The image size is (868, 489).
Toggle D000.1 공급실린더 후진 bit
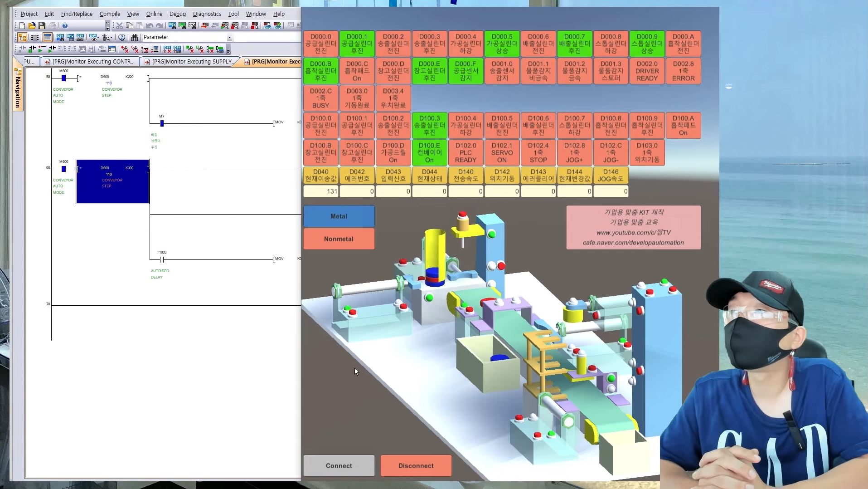357,44
